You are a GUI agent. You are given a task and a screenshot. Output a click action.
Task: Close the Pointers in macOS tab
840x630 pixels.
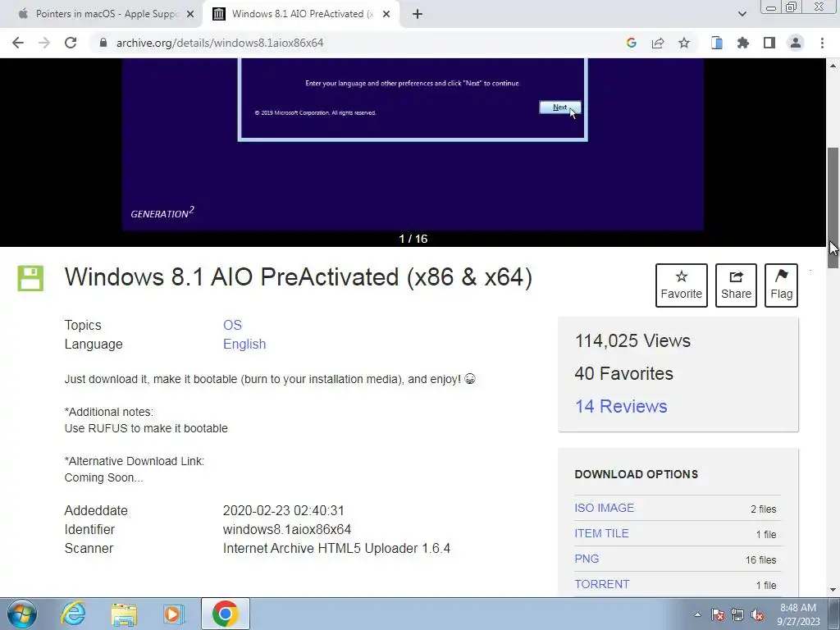coord(190,14)
